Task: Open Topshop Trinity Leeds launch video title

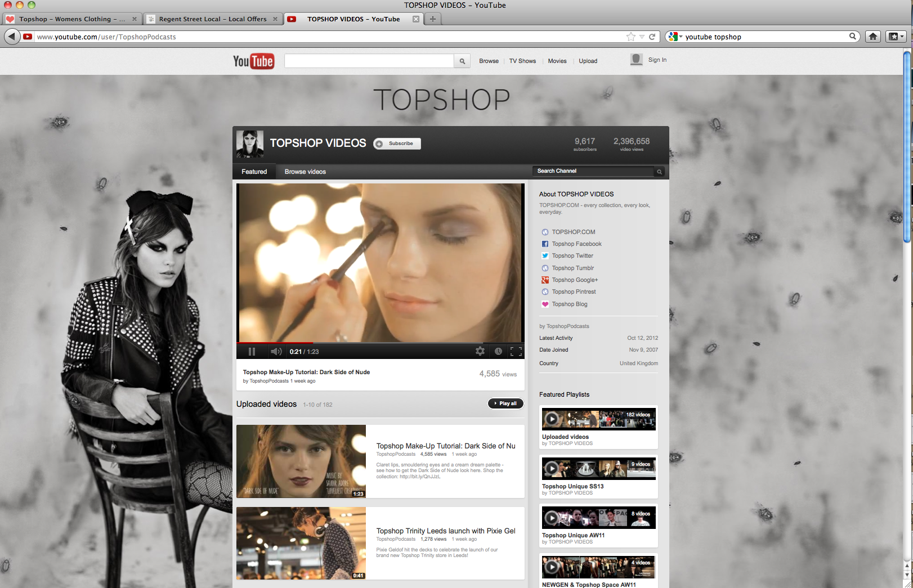Action: point(446,531)
